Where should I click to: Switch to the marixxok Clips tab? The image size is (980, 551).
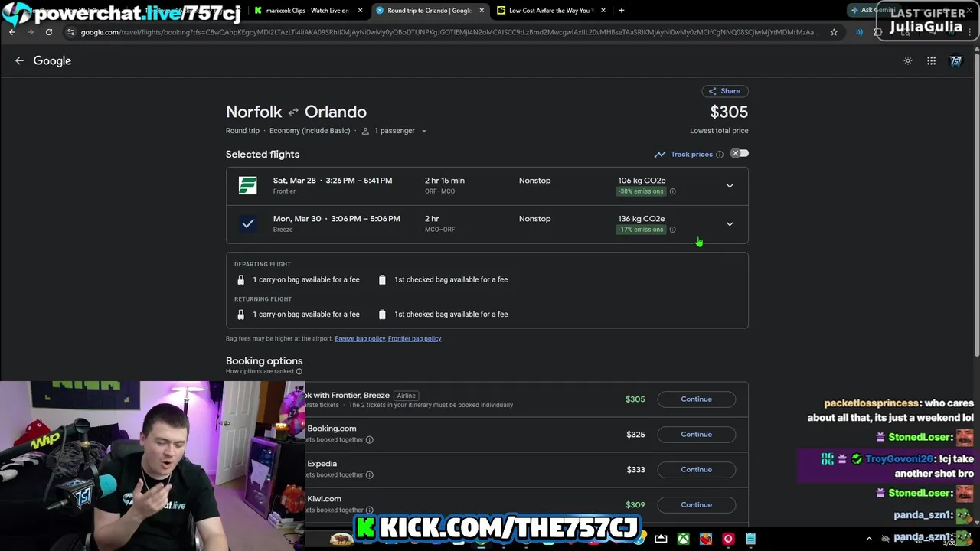coord(308,11)
